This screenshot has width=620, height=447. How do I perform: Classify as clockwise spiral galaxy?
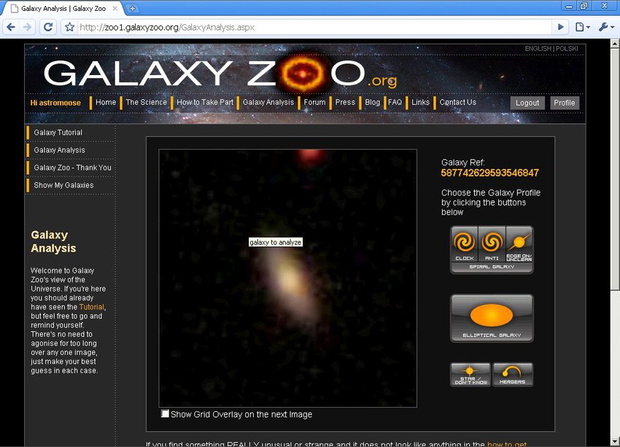pos(464,244)
